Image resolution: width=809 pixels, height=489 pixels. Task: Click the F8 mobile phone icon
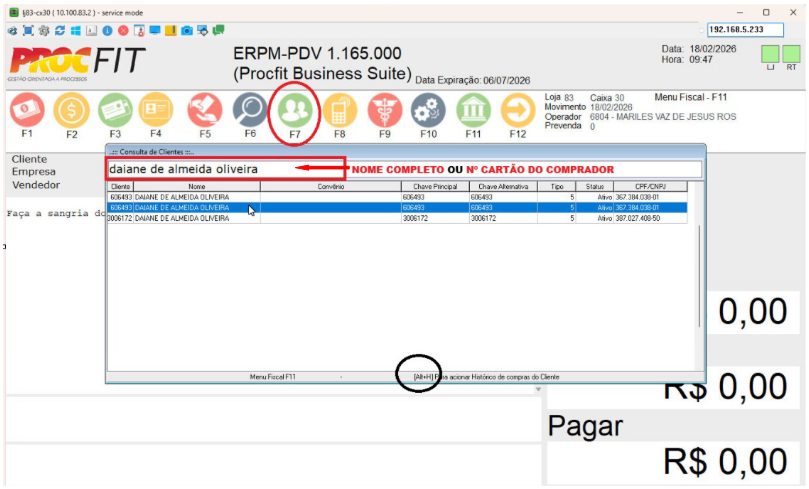[x=340, y=110]
